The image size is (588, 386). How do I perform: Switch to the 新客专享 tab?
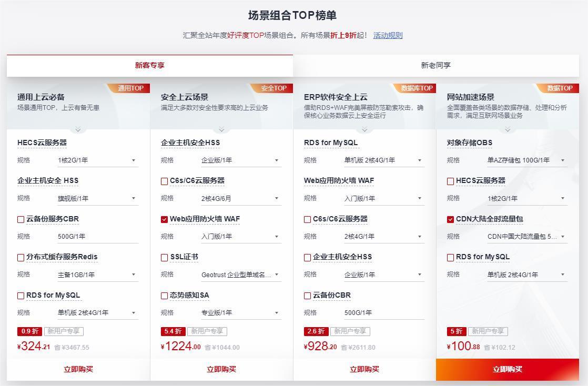149,66
